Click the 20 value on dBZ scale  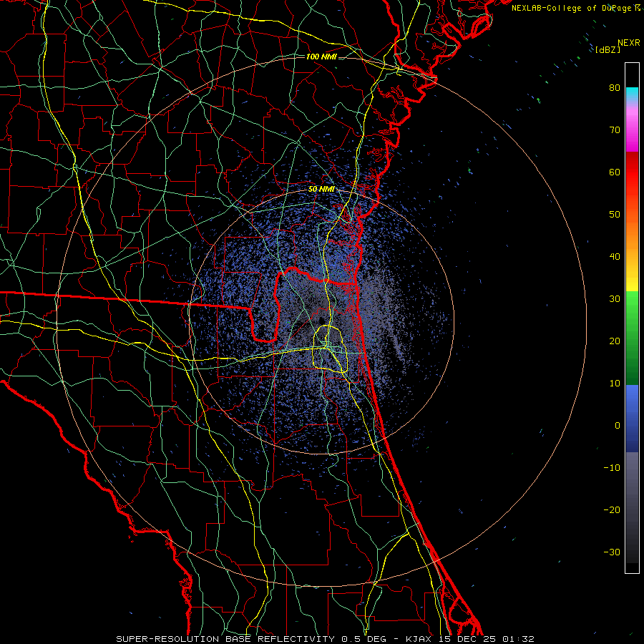615,342
